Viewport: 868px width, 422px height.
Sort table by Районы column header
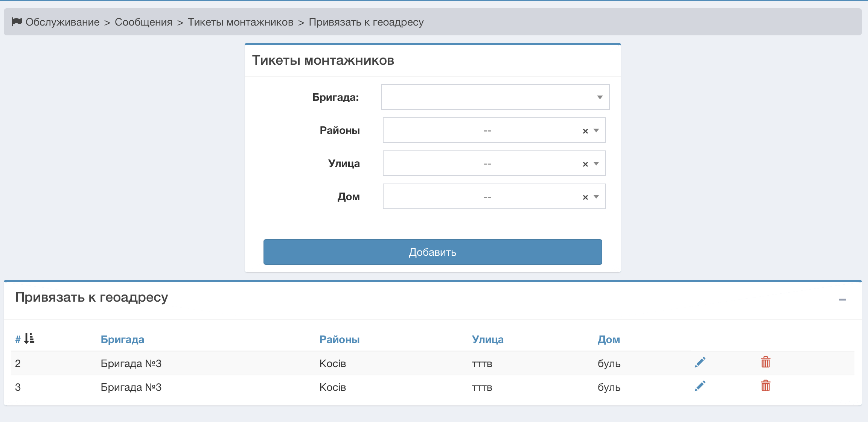pyautogui.click(x=339, y=339)
